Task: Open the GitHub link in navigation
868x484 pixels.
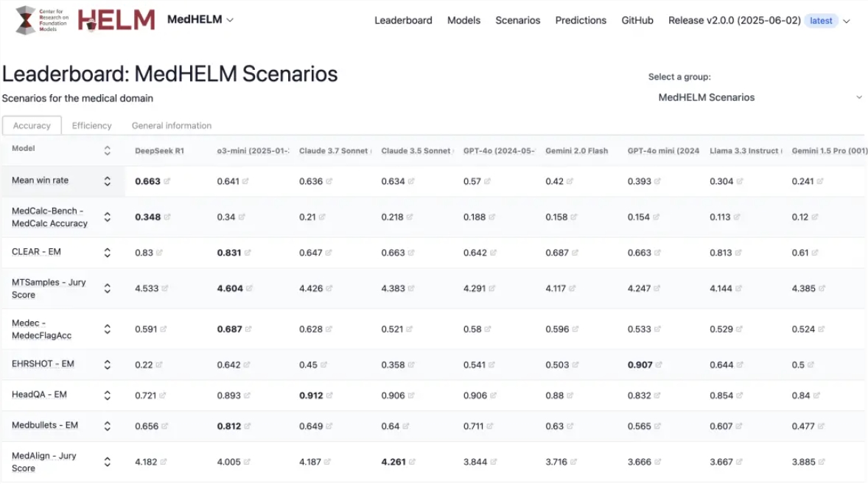Action: 637,21
